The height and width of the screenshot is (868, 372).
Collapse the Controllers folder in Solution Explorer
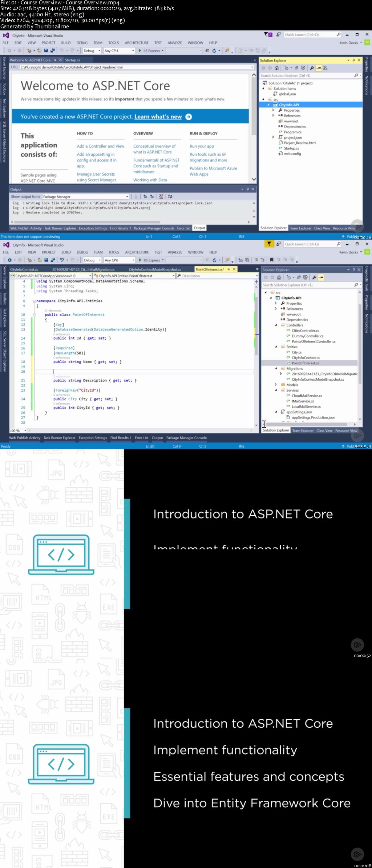coord(276,325)
